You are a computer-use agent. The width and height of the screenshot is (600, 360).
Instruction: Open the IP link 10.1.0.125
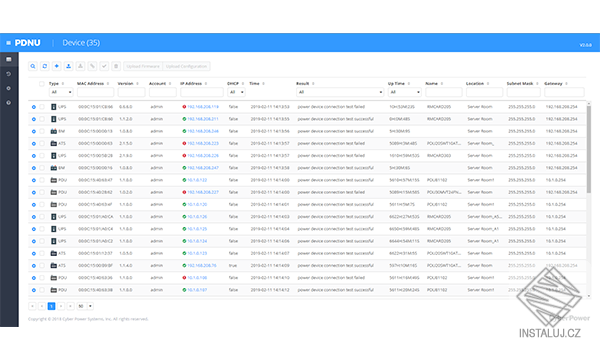click(197, 229)
